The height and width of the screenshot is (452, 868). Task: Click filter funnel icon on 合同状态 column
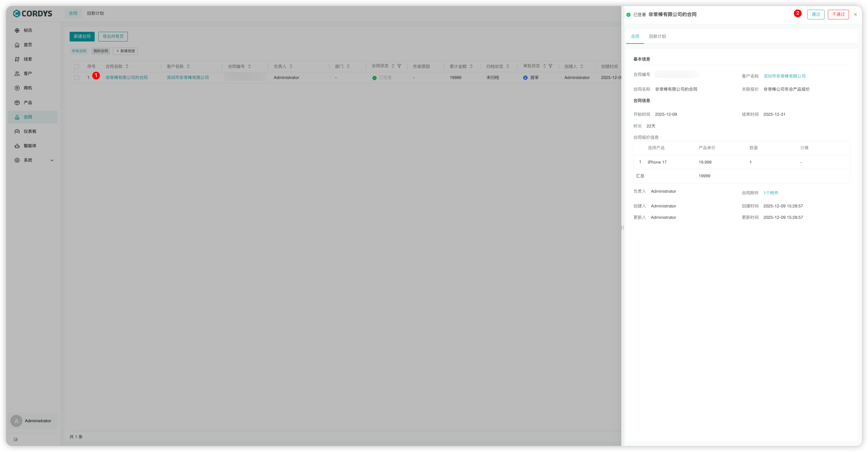(x=399, y=66)
